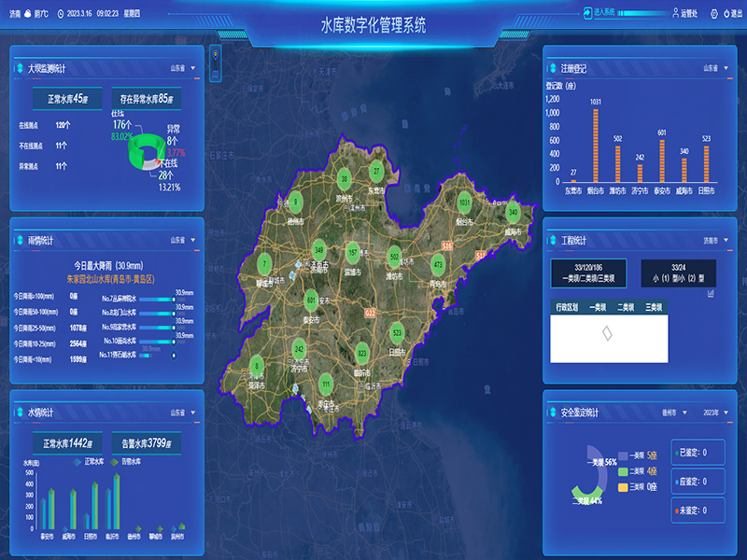Click the weather icon next to 济南

click(28, 13)
